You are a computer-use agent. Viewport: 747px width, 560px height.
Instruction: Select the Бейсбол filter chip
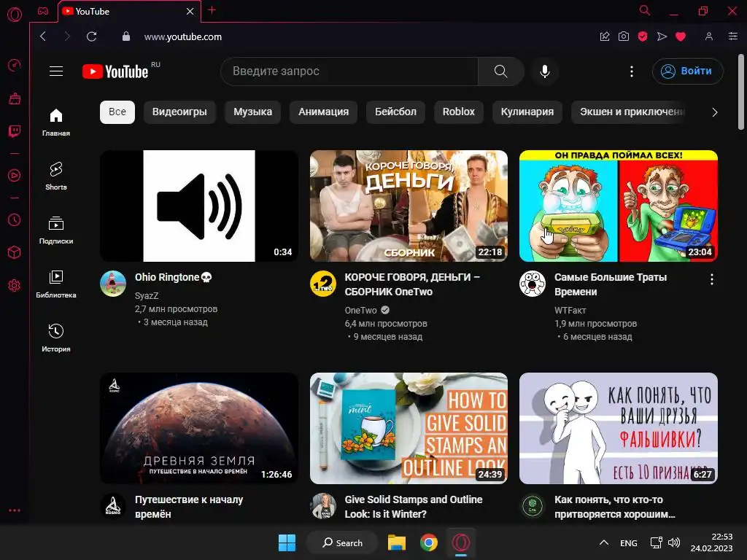click(395, 112)
